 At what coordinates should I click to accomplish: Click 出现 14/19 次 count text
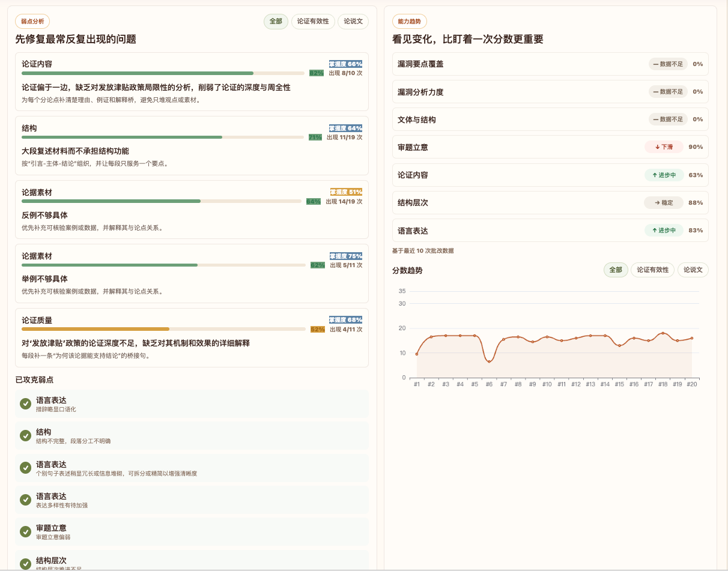344,202
